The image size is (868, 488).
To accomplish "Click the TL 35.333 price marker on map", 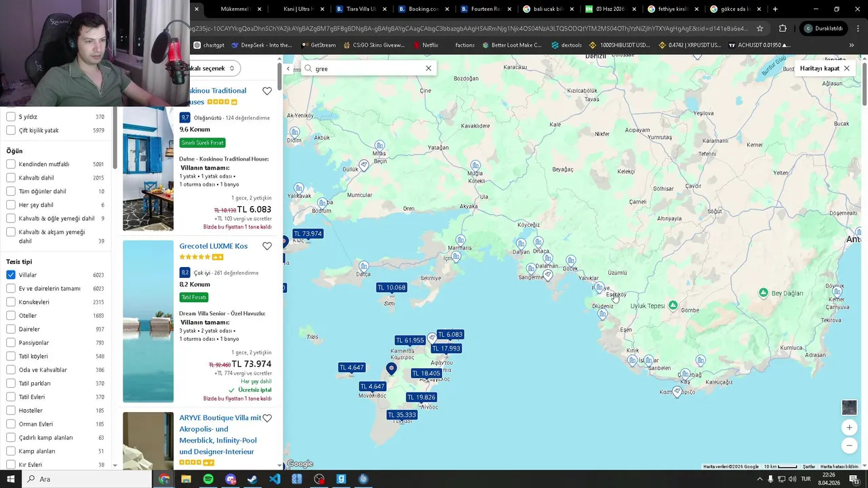I will 402,415.
